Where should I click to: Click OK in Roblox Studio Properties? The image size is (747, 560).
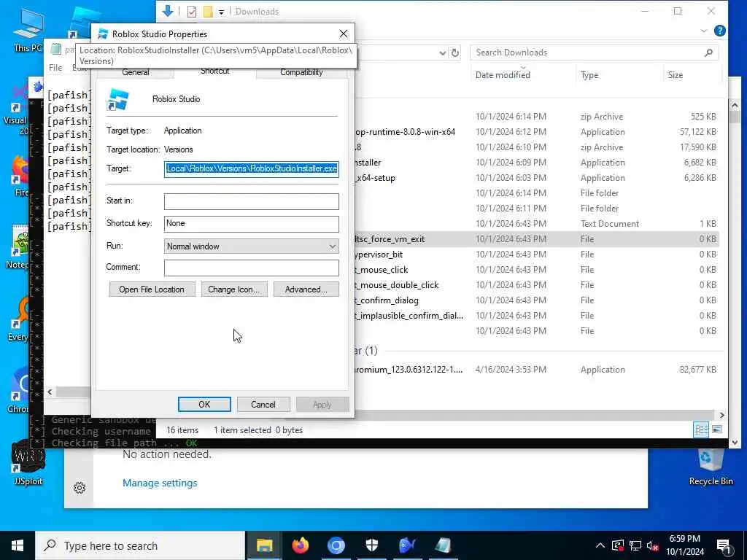tap(204, 404)
